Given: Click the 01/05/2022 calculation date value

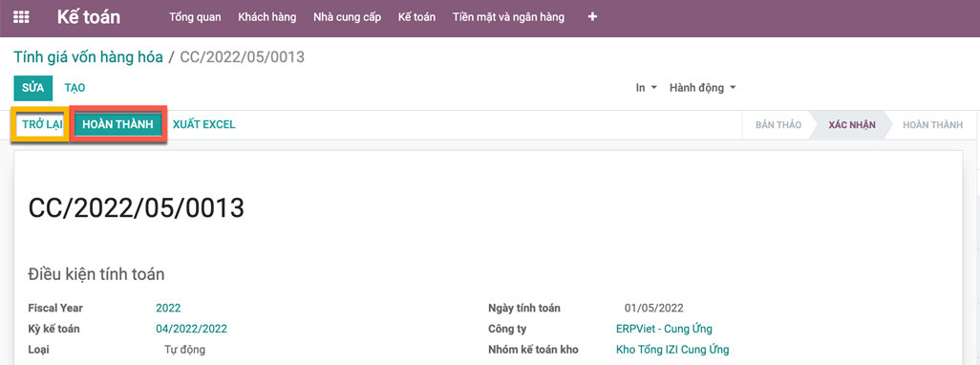Looking at the screenshot, I should click(653, 308).
